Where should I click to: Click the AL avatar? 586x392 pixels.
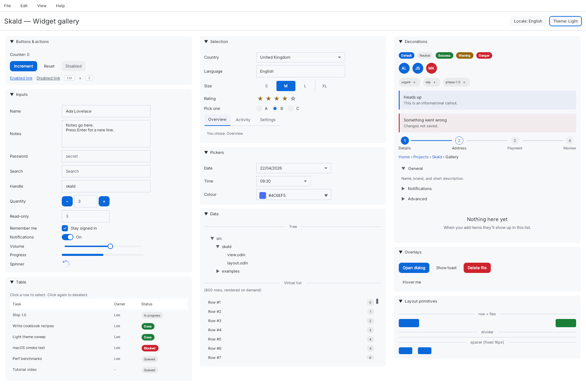404,68
